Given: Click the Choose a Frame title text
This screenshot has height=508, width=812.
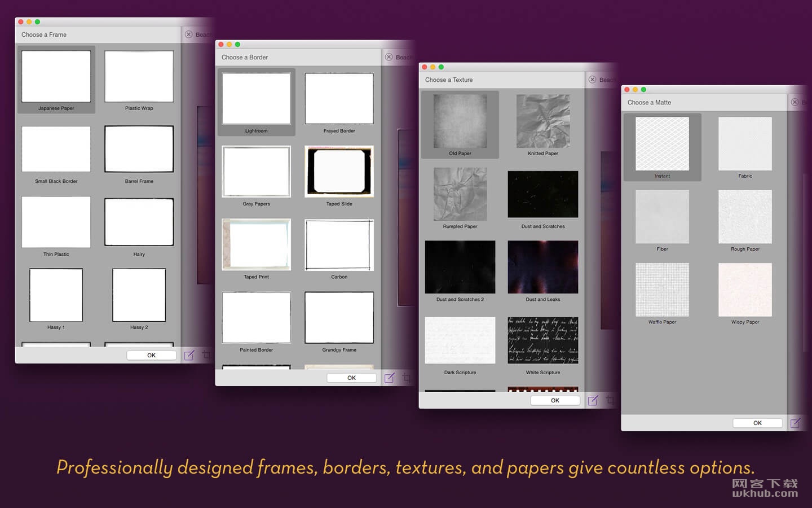Looking at the screenshot, I should click(44, 34).
